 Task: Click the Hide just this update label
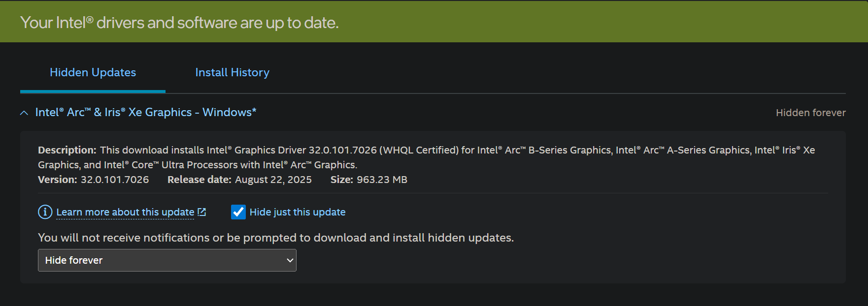[297, 212]
